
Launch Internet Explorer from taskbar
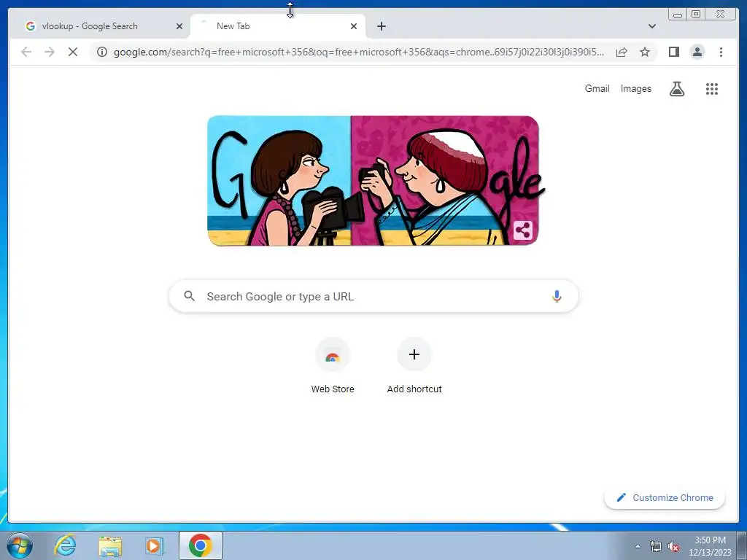(x=65, y=545)
